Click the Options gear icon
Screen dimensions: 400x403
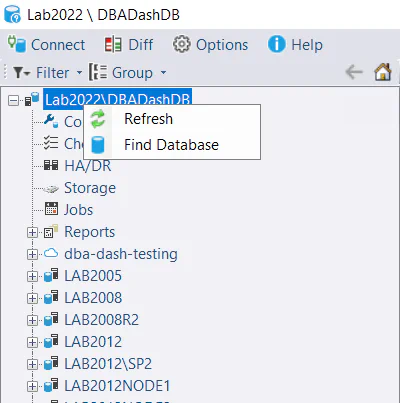182,44
